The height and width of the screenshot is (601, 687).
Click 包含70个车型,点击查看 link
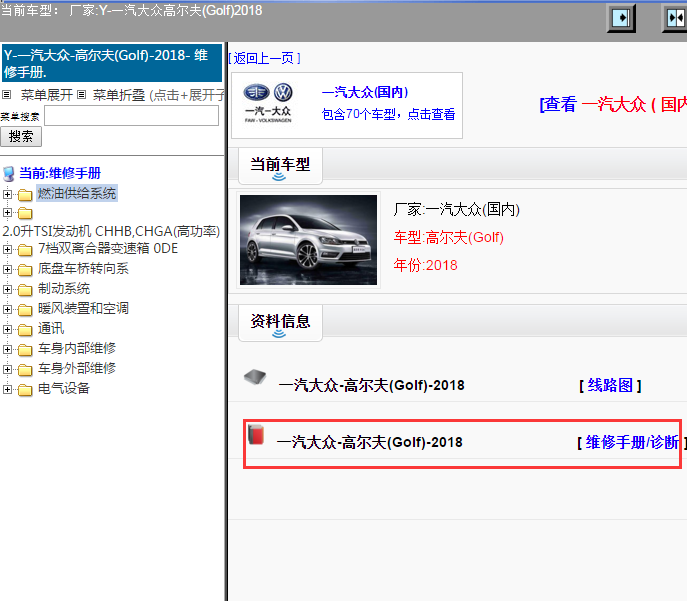[x=388, y=114]
